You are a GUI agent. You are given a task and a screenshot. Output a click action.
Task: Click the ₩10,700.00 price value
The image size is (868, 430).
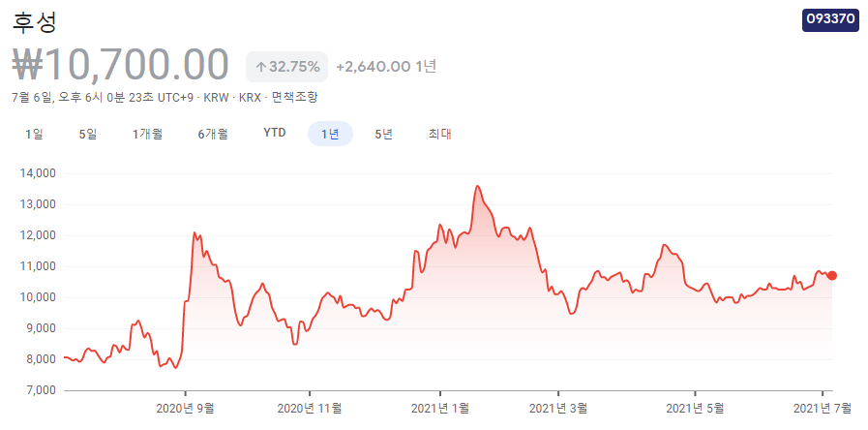coord(121,65)
